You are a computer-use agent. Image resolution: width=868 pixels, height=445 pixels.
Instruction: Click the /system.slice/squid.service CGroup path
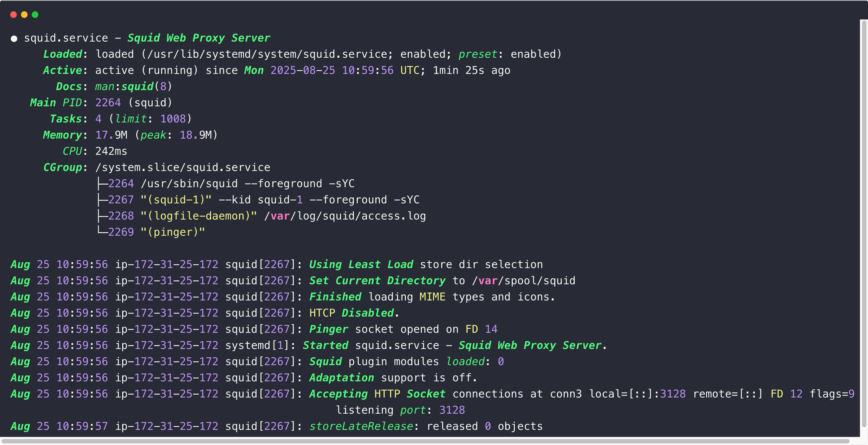183,168
